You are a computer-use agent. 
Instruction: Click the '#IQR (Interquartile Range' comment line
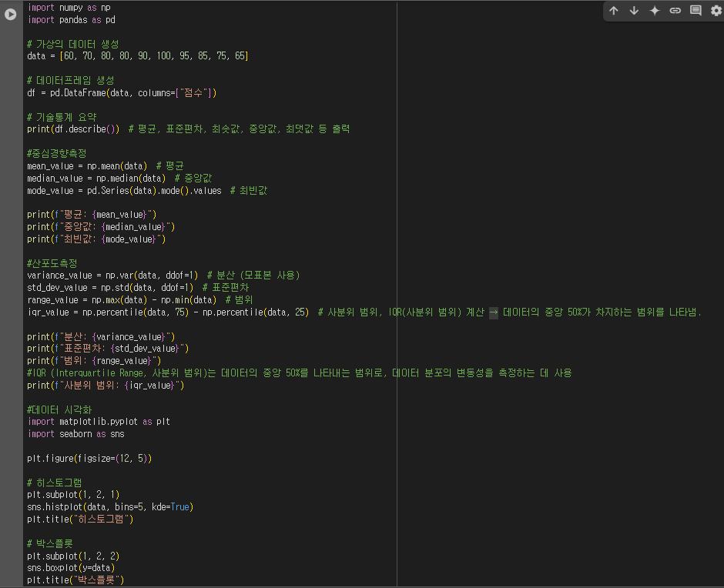click(x=300, y=373)
